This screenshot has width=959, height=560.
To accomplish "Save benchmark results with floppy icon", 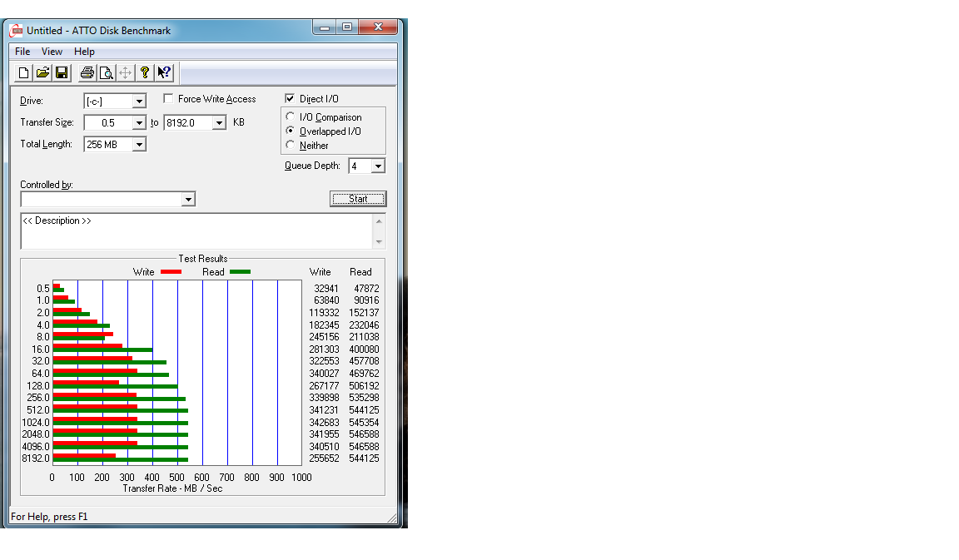I will (62, 73).
